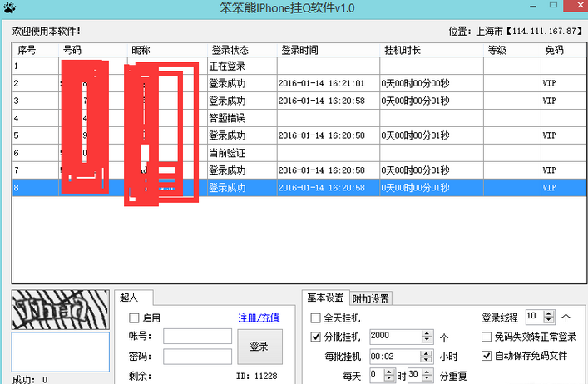The width and height of the screenshot is (588, 384).
Task: Increase the 登录线程 value of 10
Action: coord(549,314)
